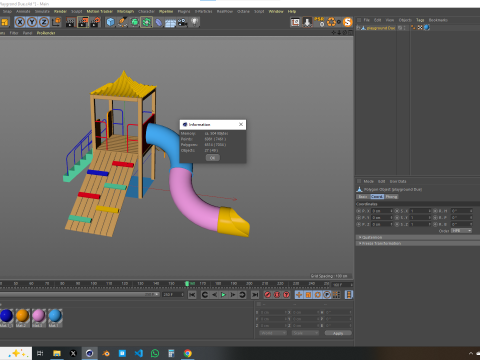
Task: Click the P.X coordinate field
Action: click(x=382, y=211)
